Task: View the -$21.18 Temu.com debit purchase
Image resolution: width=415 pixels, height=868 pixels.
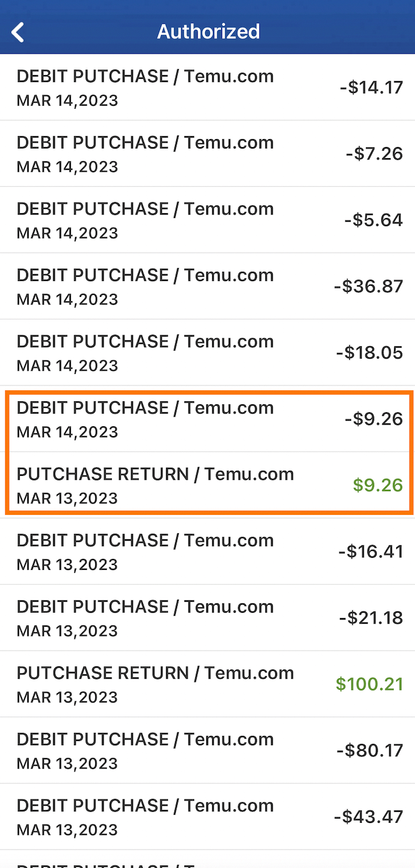Action: tap(208, 618)
